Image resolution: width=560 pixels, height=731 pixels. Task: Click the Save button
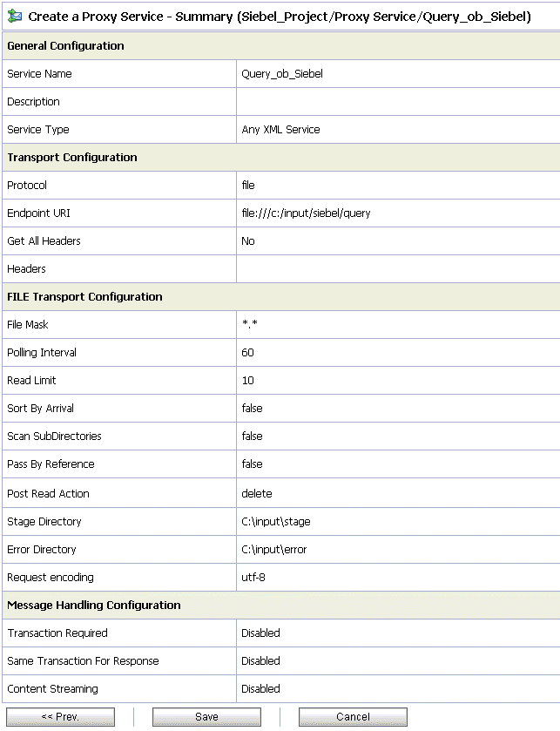coord(206,716)
